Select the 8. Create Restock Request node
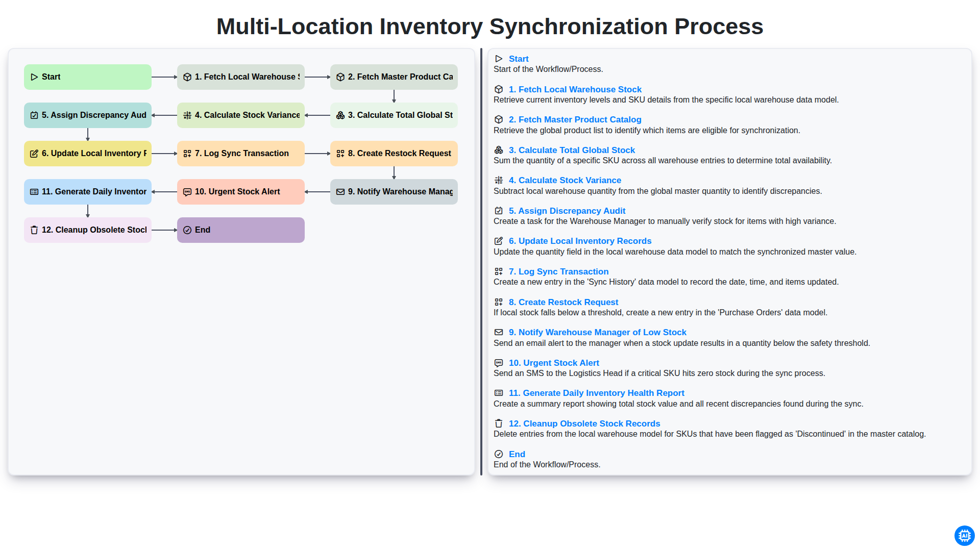Viewport: 980px width, 551px height. 394,154
